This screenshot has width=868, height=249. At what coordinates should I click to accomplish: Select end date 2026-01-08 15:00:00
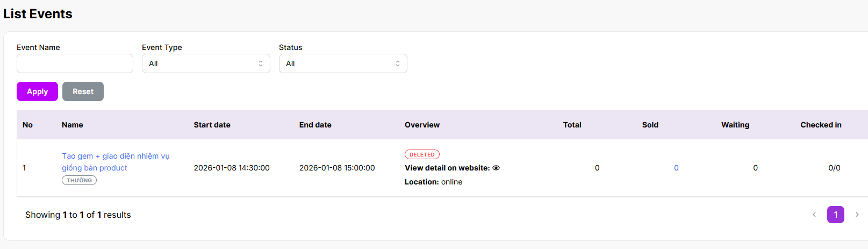[x=337, y=168]
